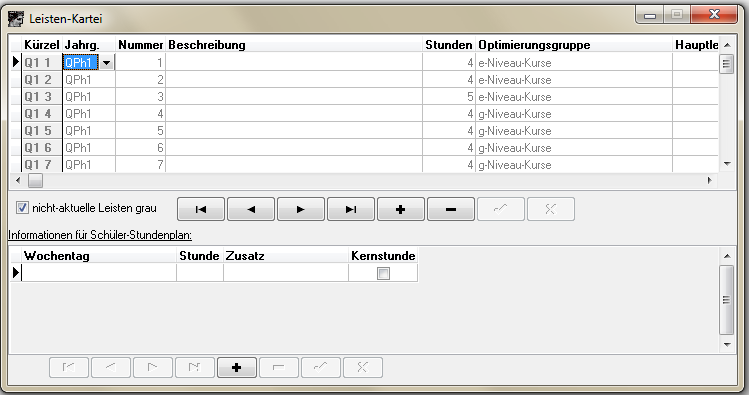Add a new Leiste with upper plus button
The image size is (749, 395).
point(401,209)
